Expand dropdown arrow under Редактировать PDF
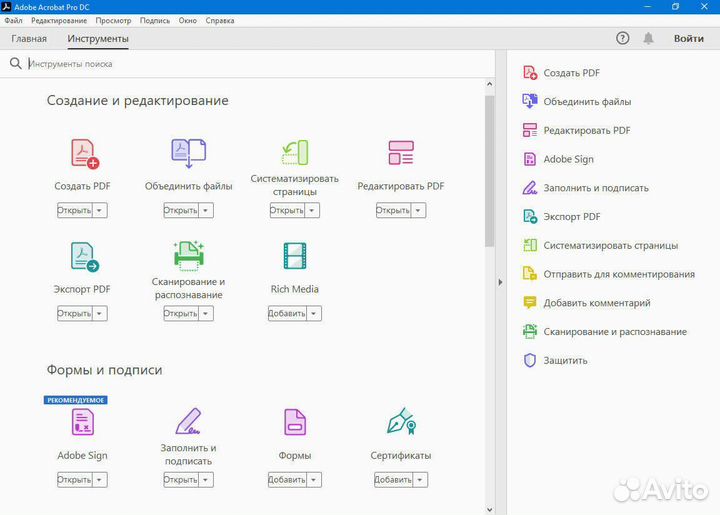Screen dimensions: 720x515 tap(418, 210)
